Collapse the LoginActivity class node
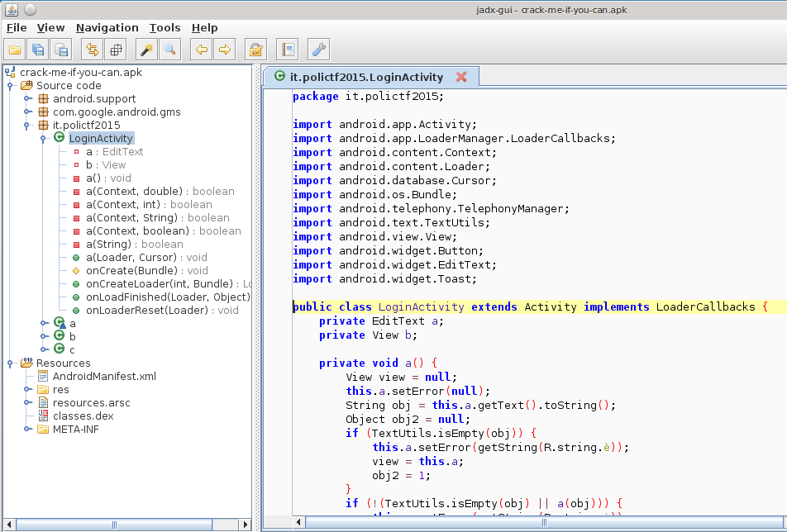Image resolution: width=787 pixels, height=532 pixels. [42, 139]
